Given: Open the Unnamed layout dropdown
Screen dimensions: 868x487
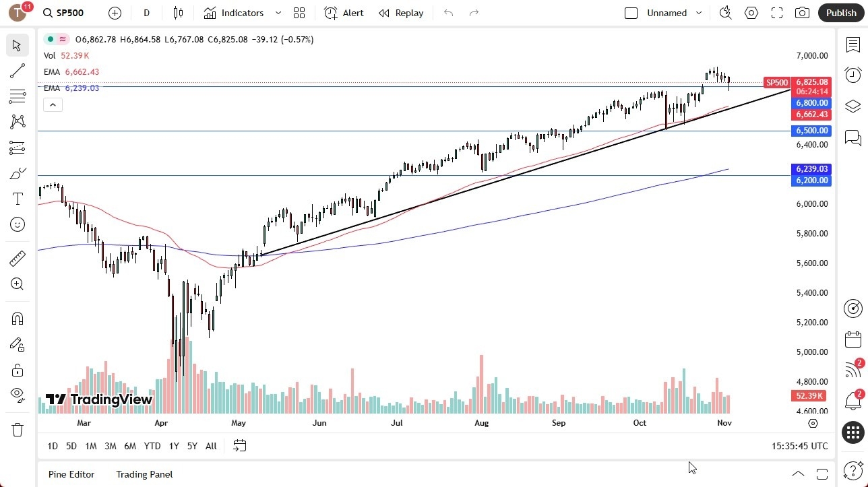Looking at the screenshot, I should pos(699,12).
